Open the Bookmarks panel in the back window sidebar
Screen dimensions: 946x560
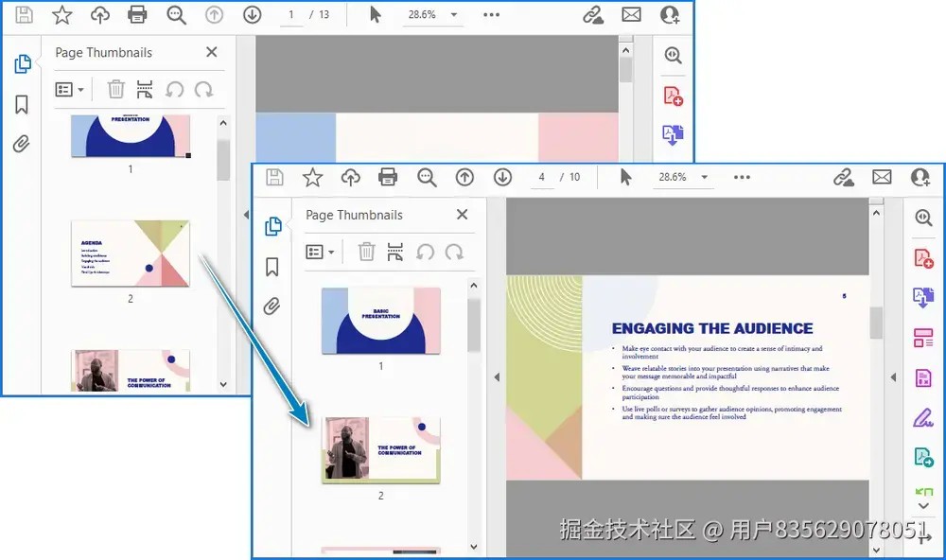tap(22, 104)
